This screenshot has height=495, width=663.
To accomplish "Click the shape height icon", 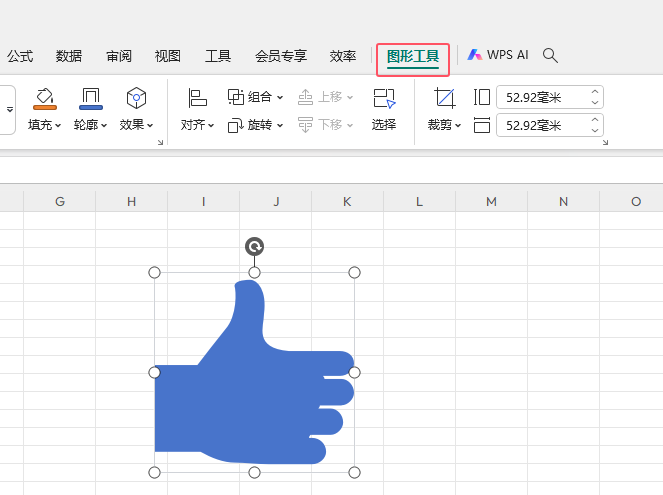I will point(482,97).
